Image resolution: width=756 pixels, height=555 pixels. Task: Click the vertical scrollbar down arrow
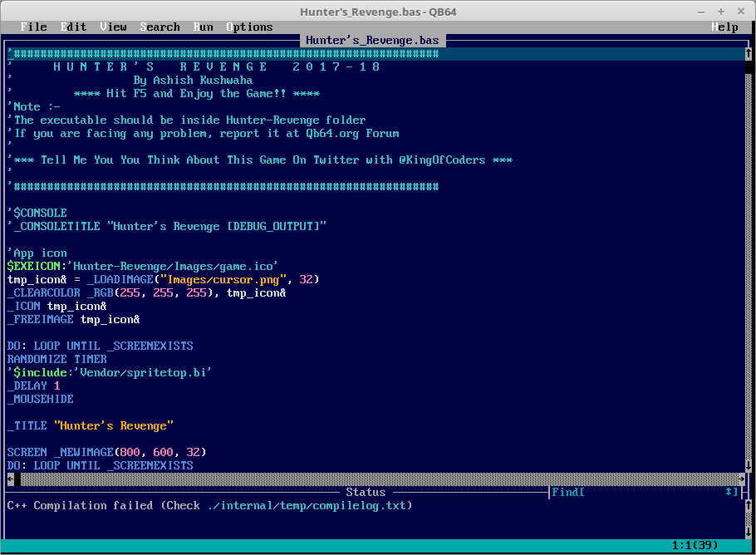748,466
